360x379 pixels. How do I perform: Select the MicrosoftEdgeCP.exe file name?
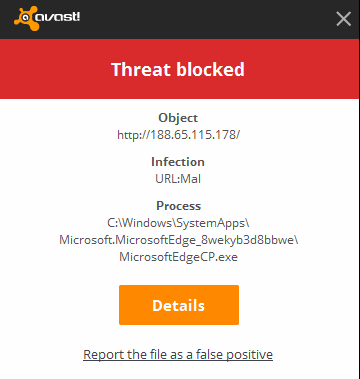tap(178, 257)
